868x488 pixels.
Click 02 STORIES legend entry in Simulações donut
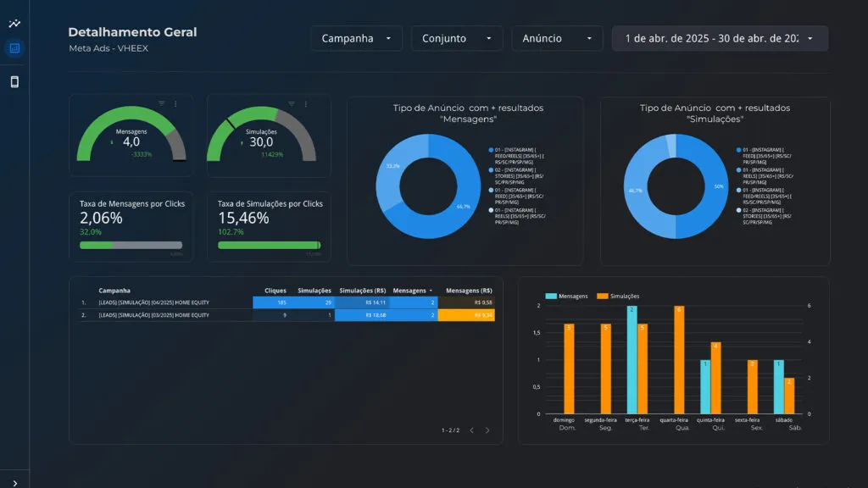coord(765,216)
